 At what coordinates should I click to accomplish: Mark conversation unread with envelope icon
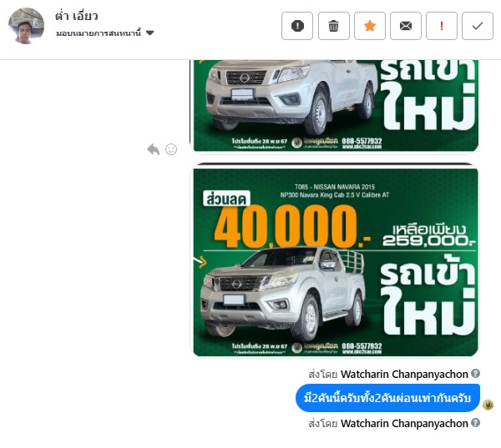point(406,26)
